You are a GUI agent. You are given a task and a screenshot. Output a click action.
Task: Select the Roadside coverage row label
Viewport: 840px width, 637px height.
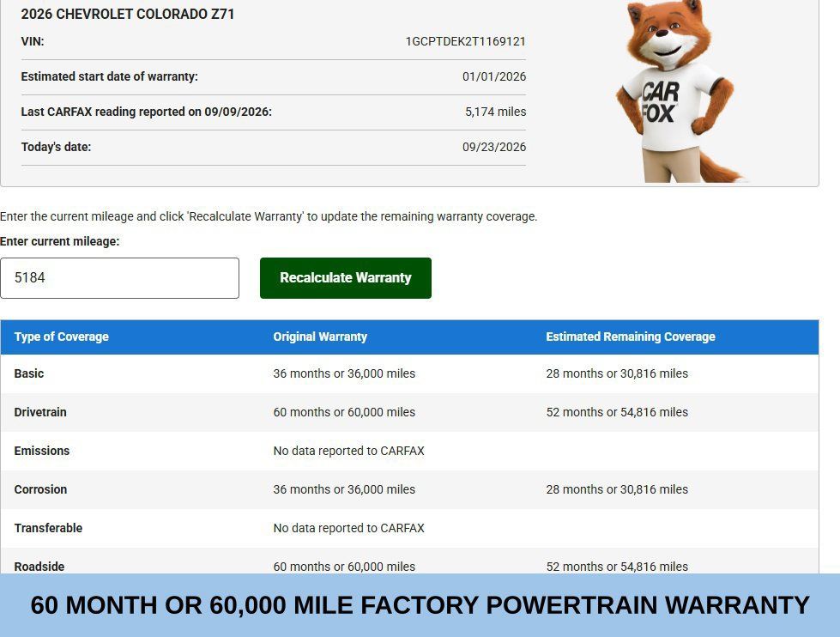click(39, 567)
